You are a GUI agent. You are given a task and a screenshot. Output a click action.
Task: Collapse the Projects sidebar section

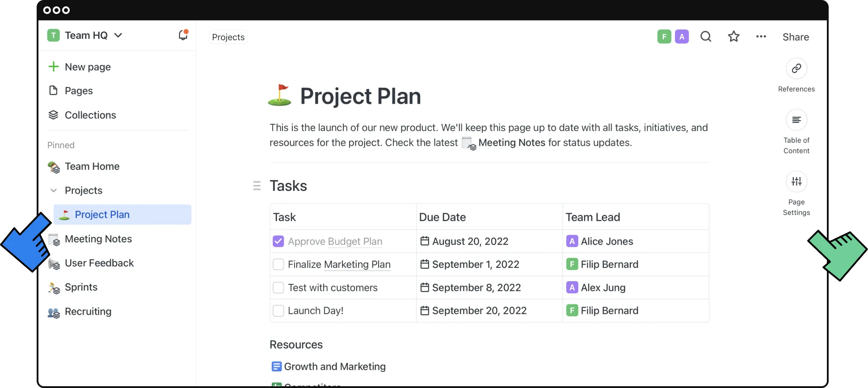(x=54, y=190)
